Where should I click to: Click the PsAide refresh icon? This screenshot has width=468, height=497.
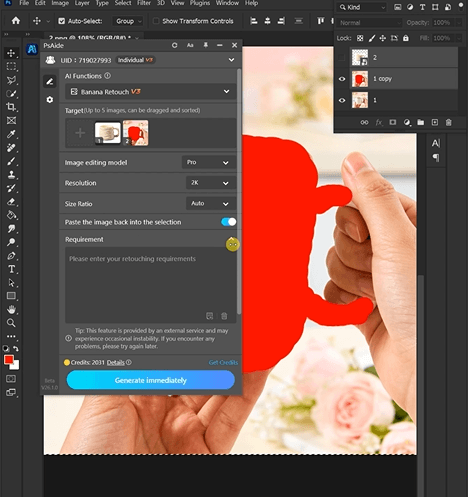[x=174, y=45]
